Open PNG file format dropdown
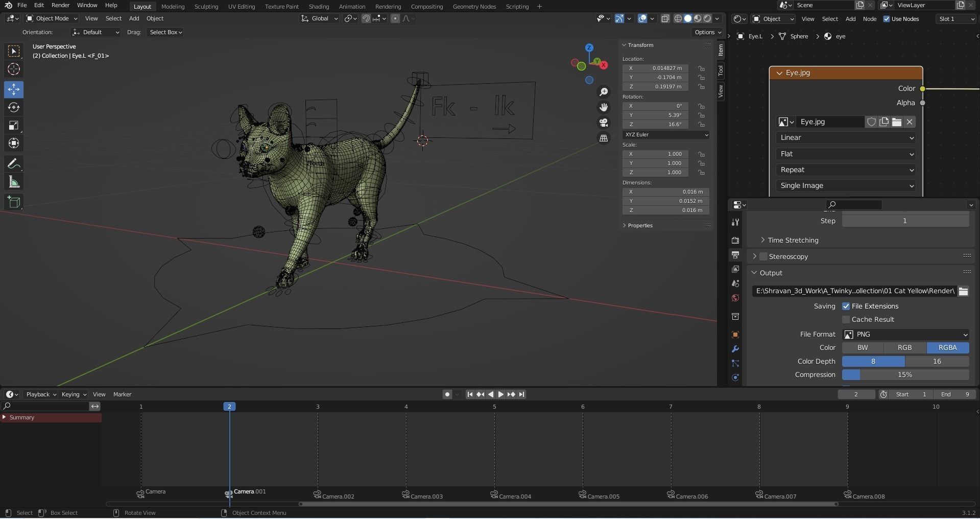Image resolution: width=980 pixels, height=519 pixels. point(905,335)
